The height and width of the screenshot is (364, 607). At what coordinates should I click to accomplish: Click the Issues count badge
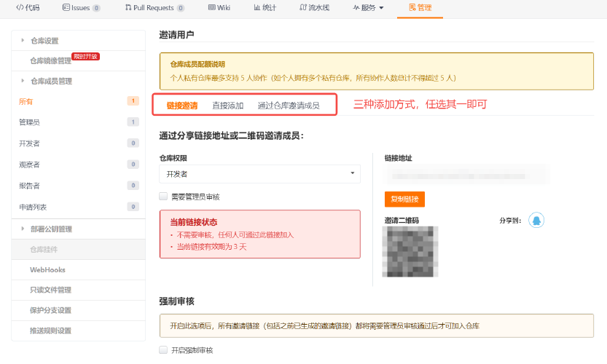96,8
